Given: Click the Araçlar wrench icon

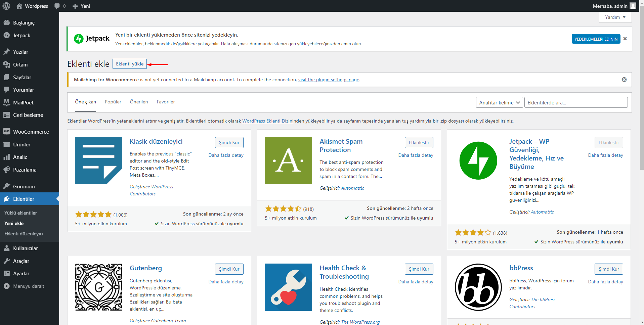Looking at the screenshot, I should click(x=6, y=261).
